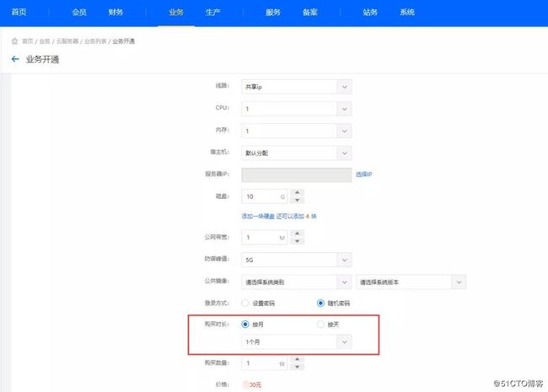Click the 选择IP link

[364, 175]
